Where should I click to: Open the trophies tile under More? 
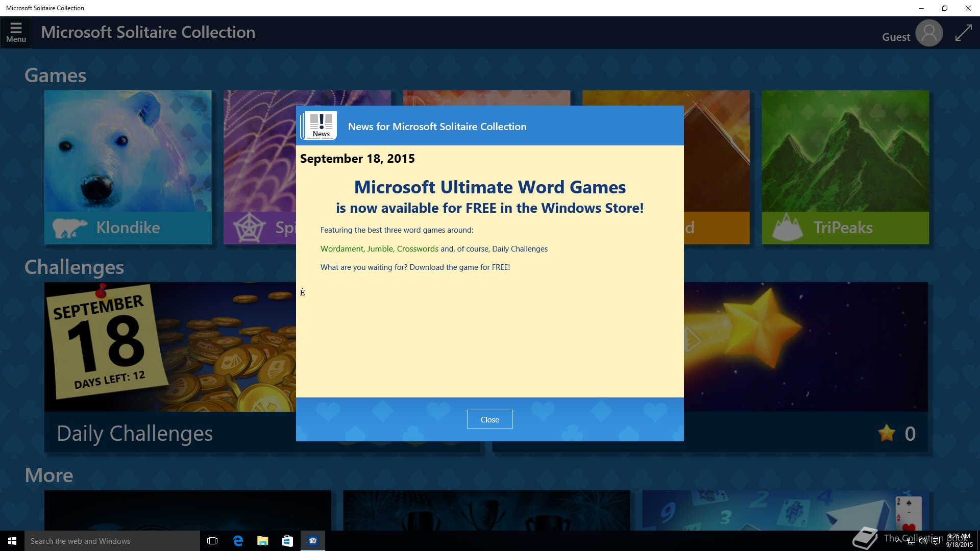tap(486, 510)
